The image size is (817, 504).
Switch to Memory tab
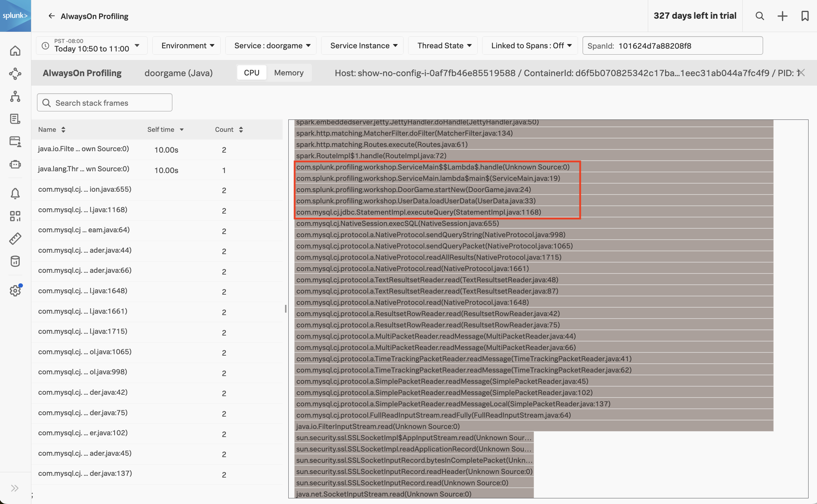(289, 72)
